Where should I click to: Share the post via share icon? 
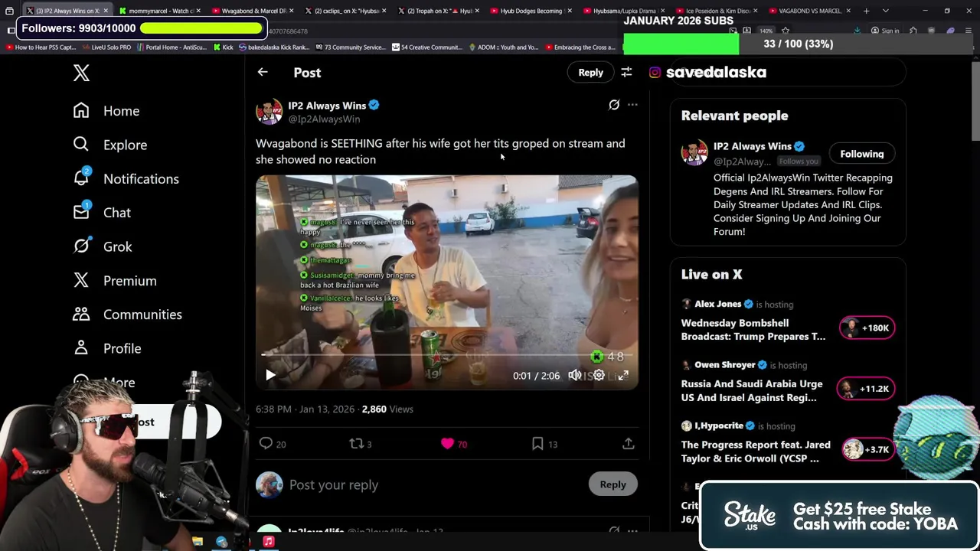point(628,444)
